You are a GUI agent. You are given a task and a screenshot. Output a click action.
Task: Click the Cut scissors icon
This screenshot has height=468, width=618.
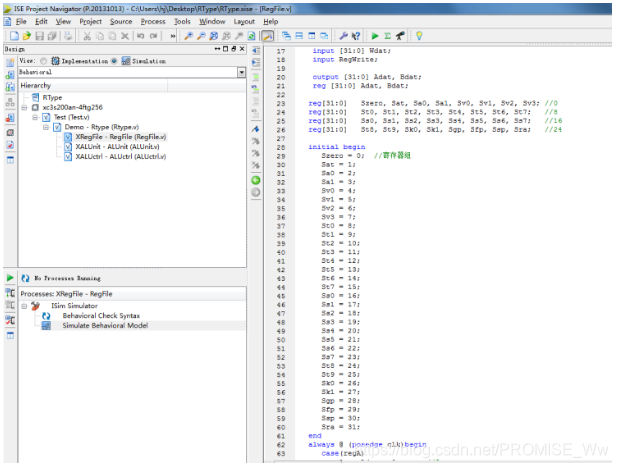[x=87, y=36]
